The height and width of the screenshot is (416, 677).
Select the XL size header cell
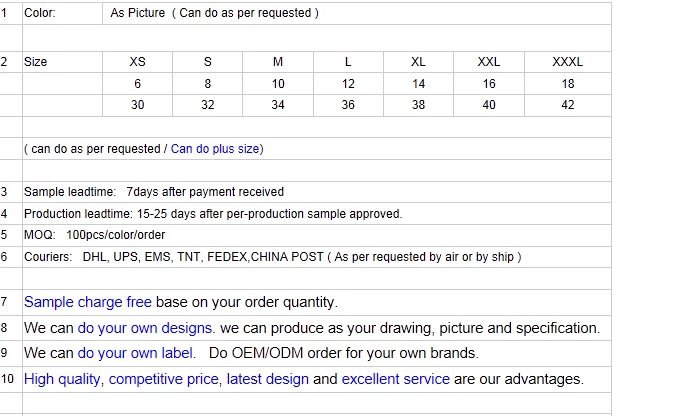pos(418,62)
